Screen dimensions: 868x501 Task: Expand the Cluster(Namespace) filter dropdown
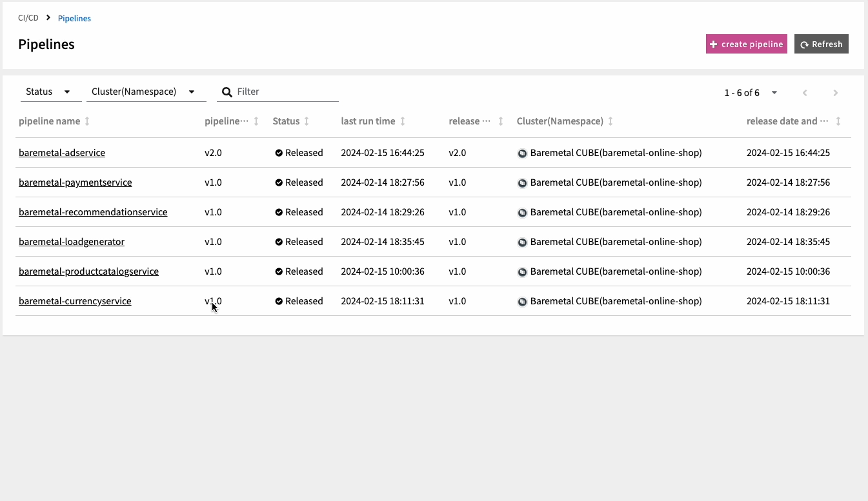pos(143,92)
